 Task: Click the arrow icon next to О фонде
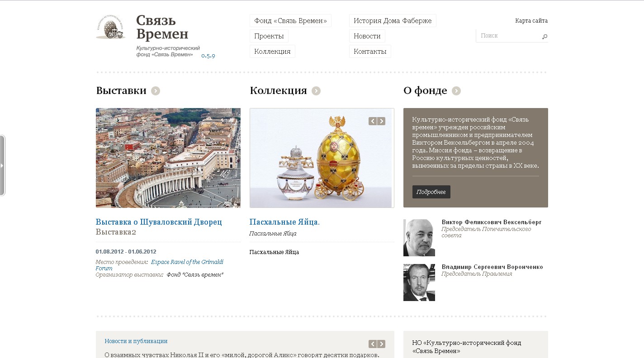point(456,91)
